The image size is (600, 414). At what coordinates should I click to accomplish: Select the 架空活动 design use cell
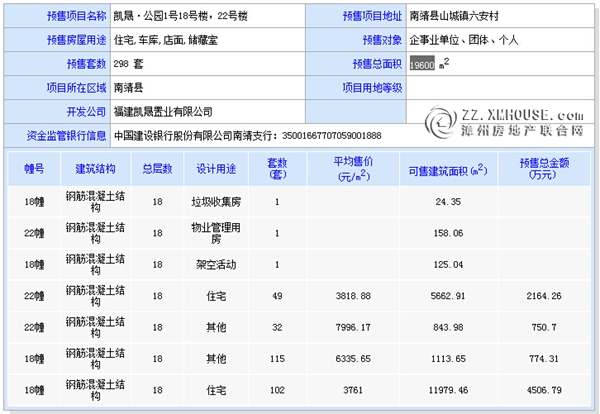217,265
